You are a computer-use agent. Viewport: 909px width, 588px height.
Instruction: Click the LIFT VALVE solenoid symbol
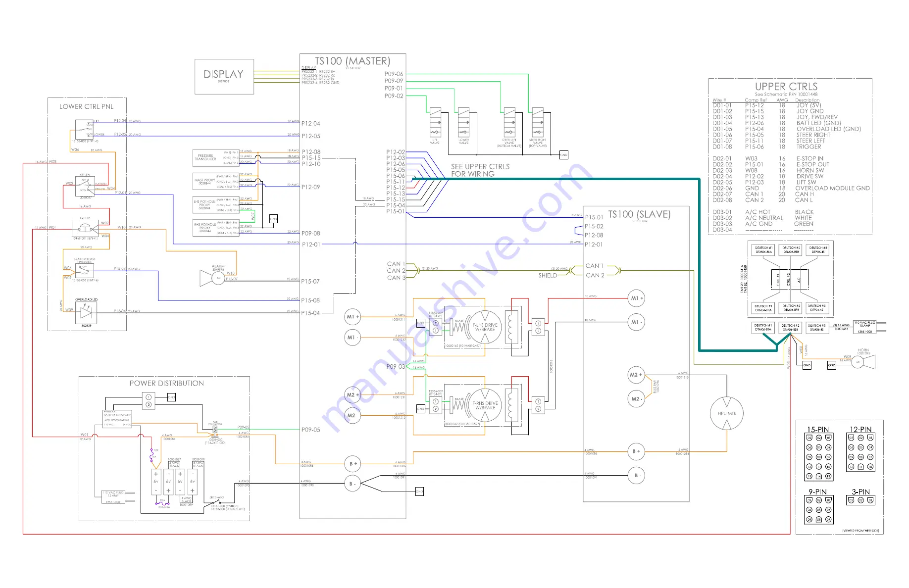pyautogui.click(x=435, y=122)
